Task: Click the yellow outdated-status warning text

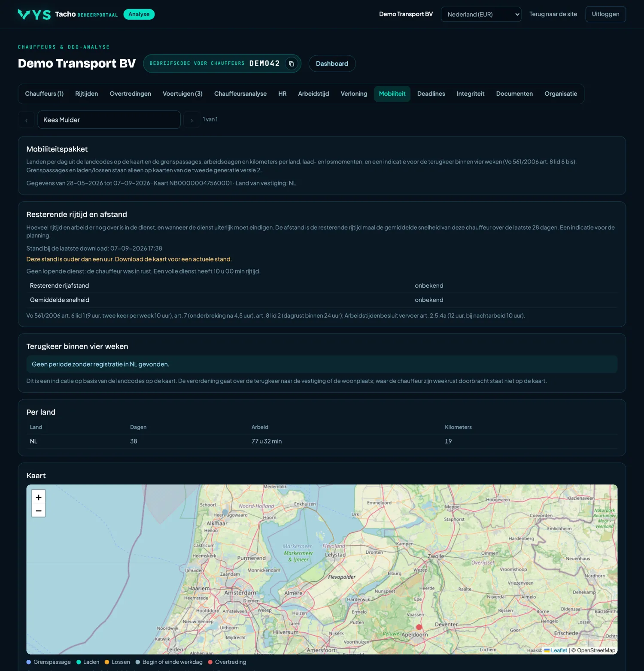Action: click(129, 259)
